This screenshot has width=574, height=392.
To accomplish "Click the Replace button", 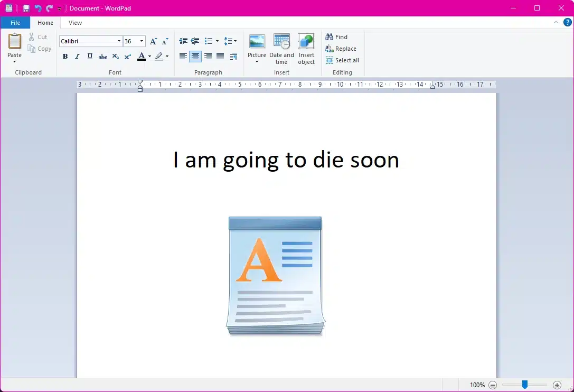I will point(341,49).
